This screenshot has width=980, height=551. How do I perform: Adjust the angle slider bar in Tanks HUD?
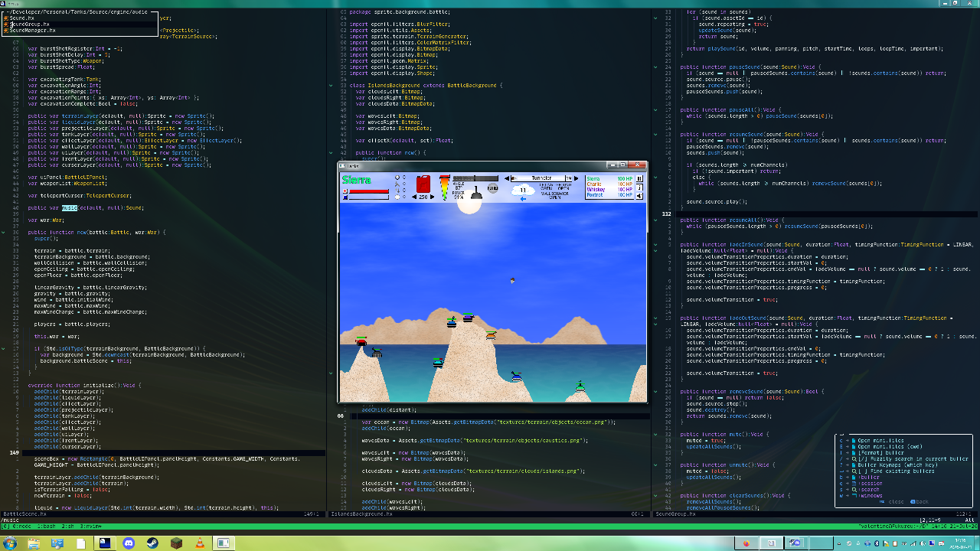[x=475, y=178]
